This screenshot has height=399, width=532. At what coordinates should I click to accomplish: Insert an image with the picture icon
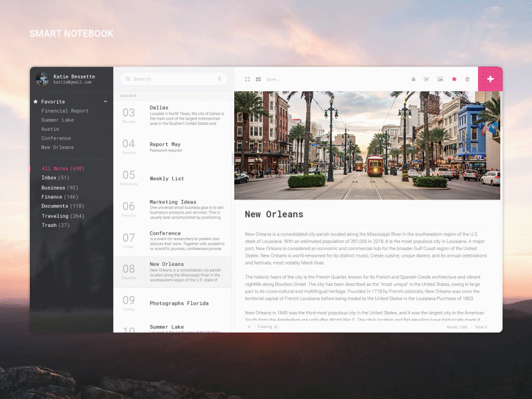pos(440,79)
